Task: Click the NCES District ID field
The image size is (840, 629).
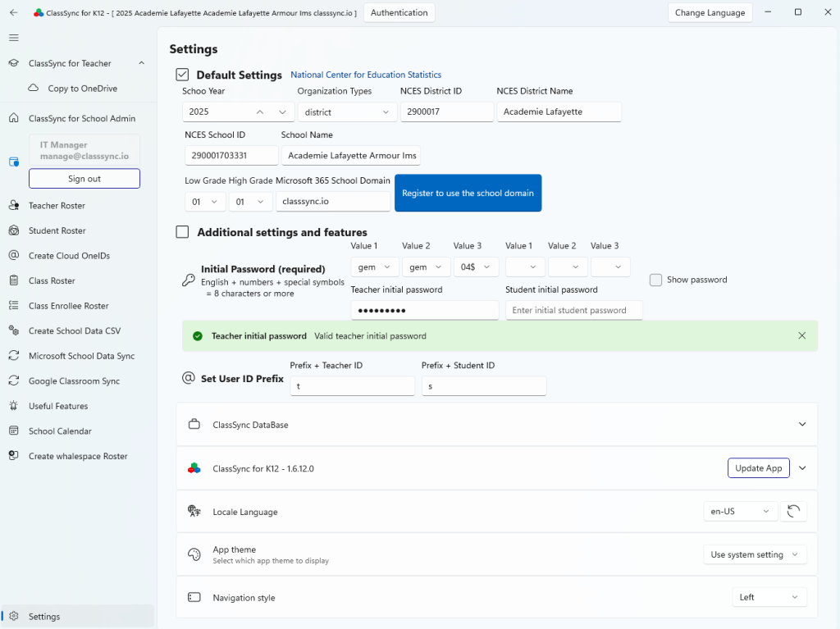Action: click(447, 112)
